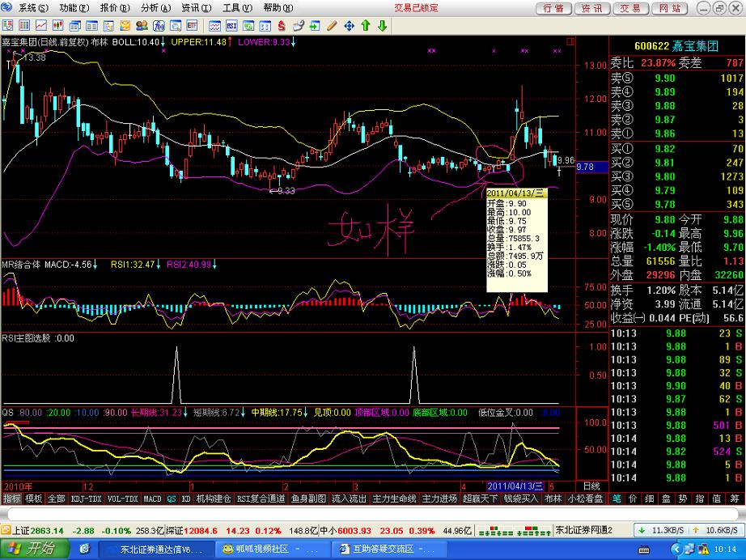
Task: Click the wavy lines indicator chart icon
Action: pos(215,26)
